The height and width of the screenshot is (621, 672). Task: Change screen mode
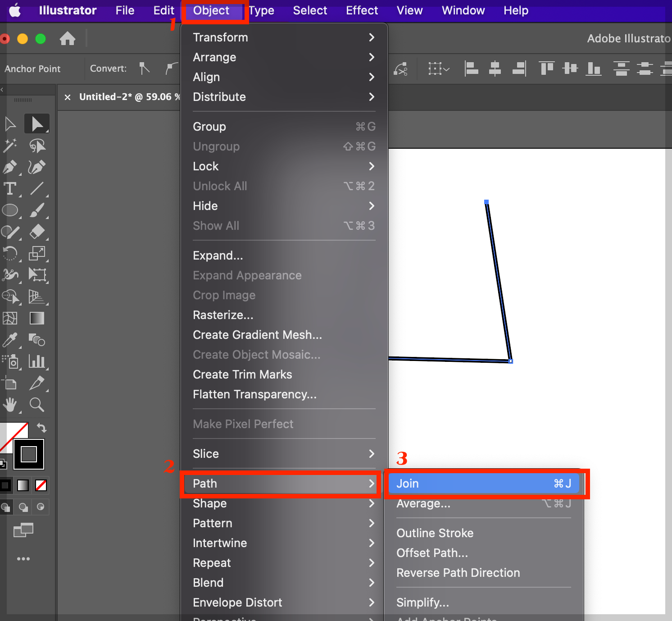(23, 530)
